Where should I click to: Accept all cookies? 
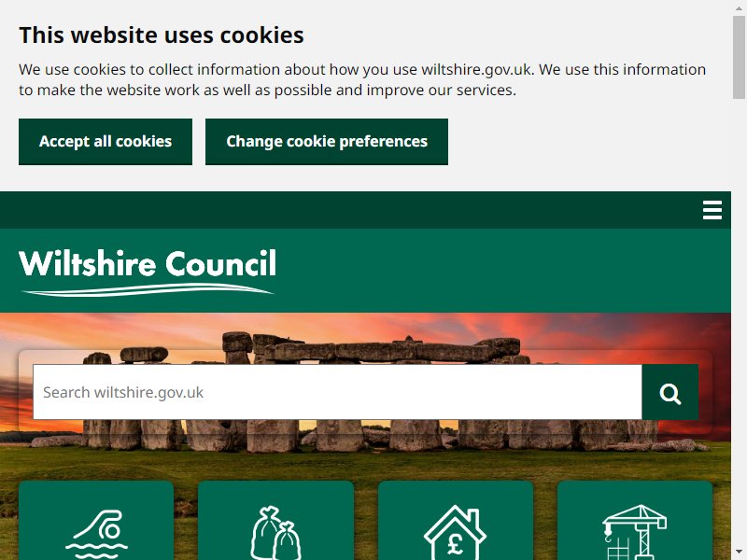[x=106, y=142]
